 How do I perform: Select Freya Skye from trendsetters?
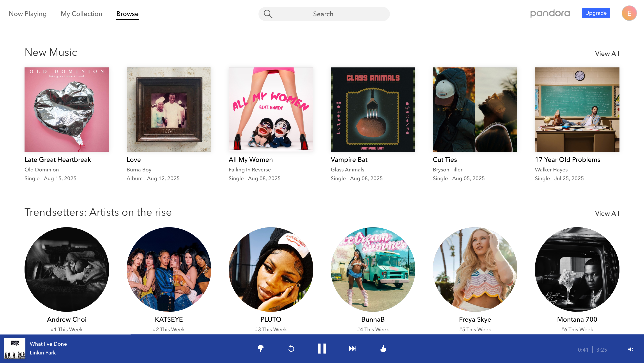[x=474, y=269]
